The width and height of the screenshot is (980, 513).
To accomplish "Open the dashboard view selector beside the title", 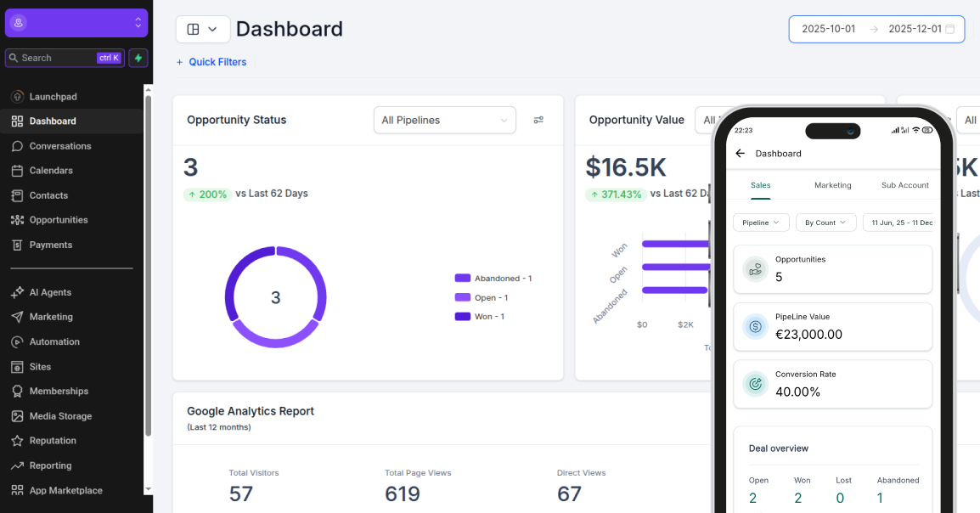I will [x=203, y=28].
